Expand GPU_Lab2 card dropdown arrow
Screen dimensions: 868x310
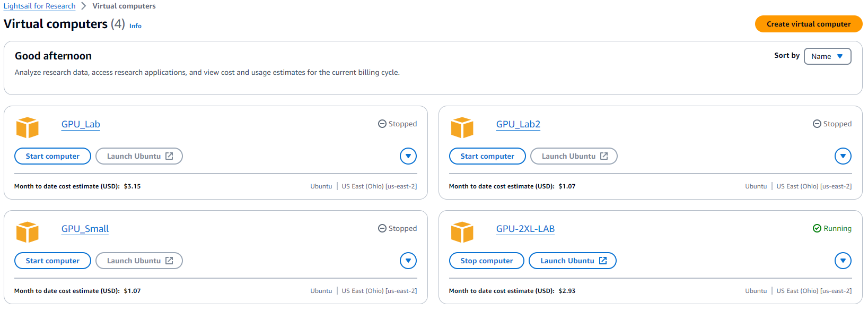click(843, 156)
